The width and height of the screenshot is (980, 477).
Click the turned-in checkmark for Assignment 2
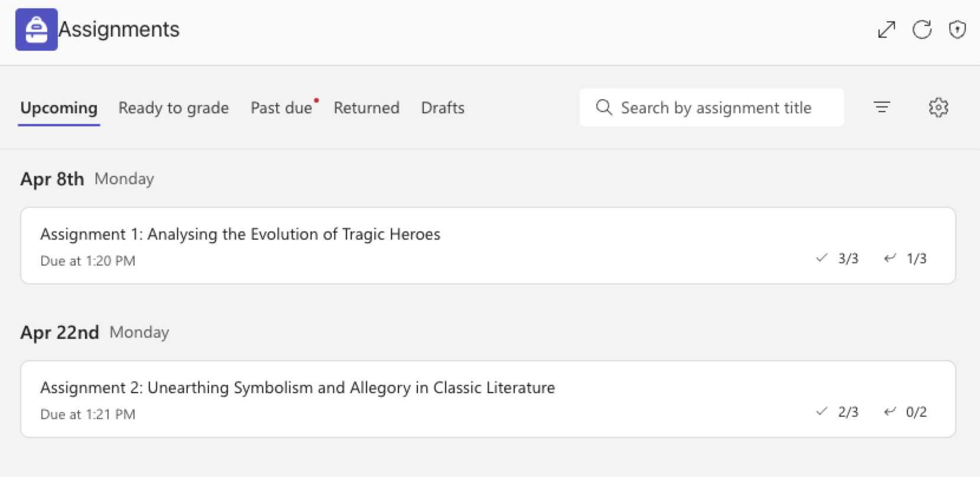click(x=822, y=411)
